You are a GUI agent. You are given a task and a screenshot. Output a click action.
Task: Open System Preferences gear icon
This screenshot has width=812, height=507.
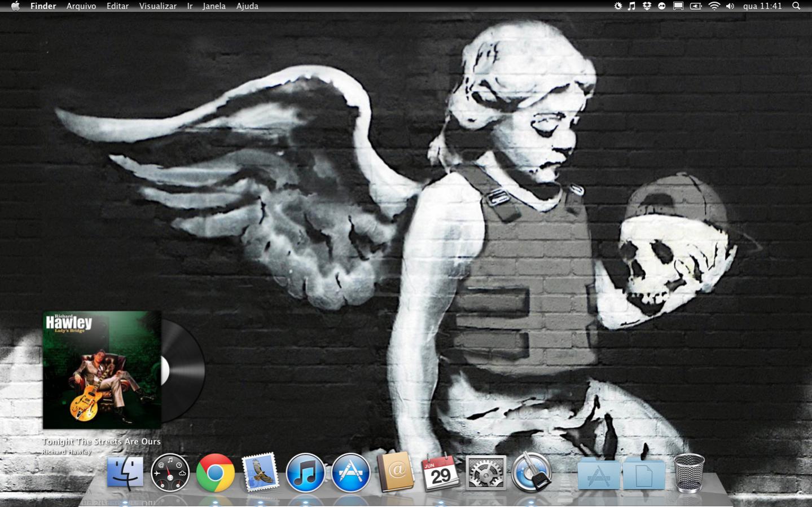click(x=486, y=473)
